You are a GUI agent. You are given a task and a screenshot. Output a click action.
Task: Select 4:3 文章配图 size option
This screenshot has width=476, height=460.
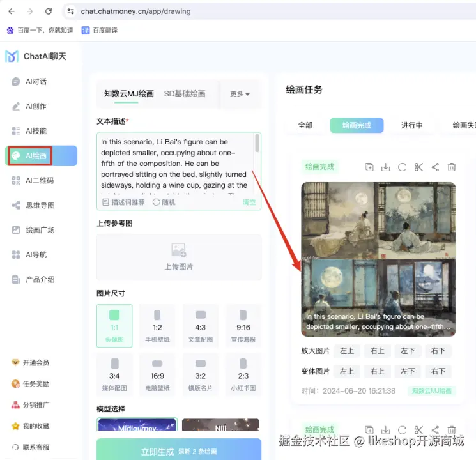201,326
